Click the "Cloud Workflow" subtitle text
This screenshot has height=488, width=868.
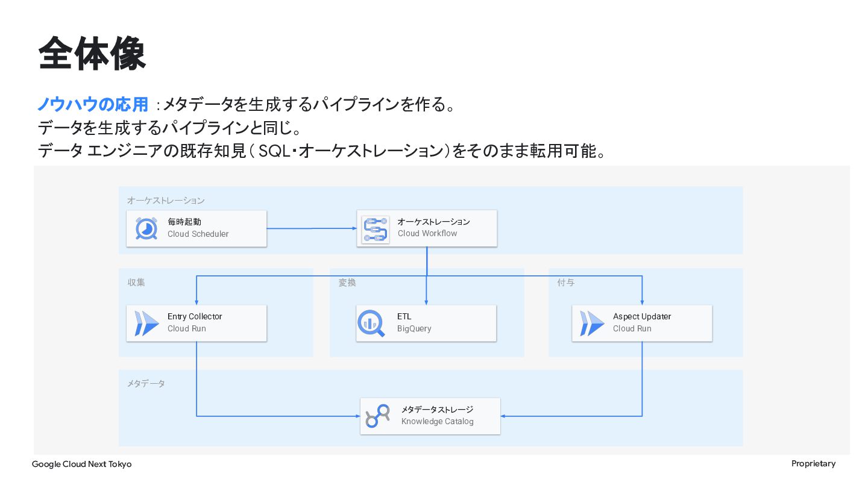pyautogui.click(x=427, y=233)
